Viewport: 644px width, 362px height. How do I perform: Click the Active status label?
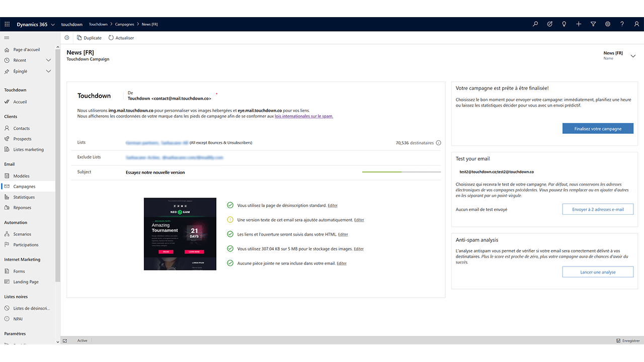(82, 341)
